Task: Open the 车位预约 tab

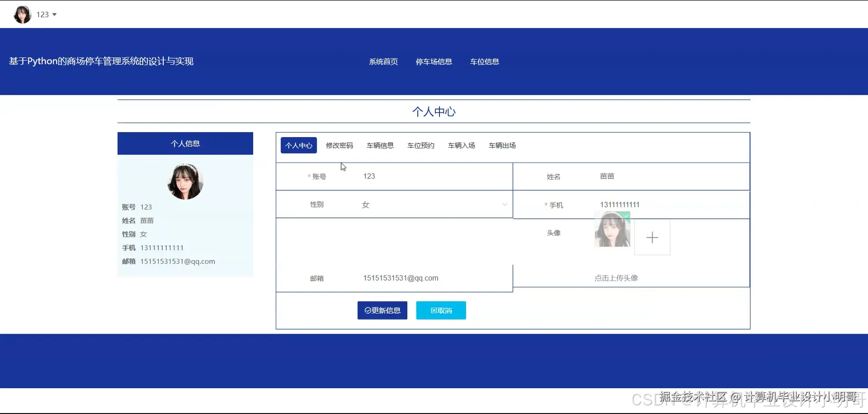Action: pyautogui.click(x=420, y=145)
